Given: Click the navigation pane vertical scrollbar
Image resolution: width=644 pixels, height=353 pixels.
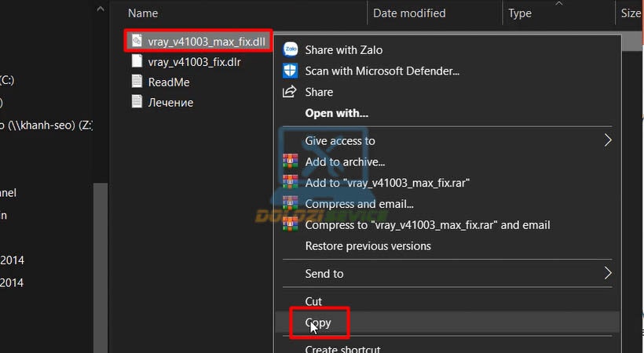Looking at the screenshot, I should [101, 267].
